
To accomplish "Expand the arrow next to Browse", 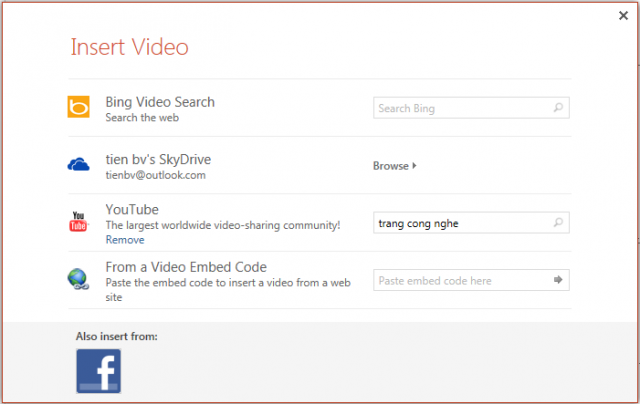I will coord(414,166).
